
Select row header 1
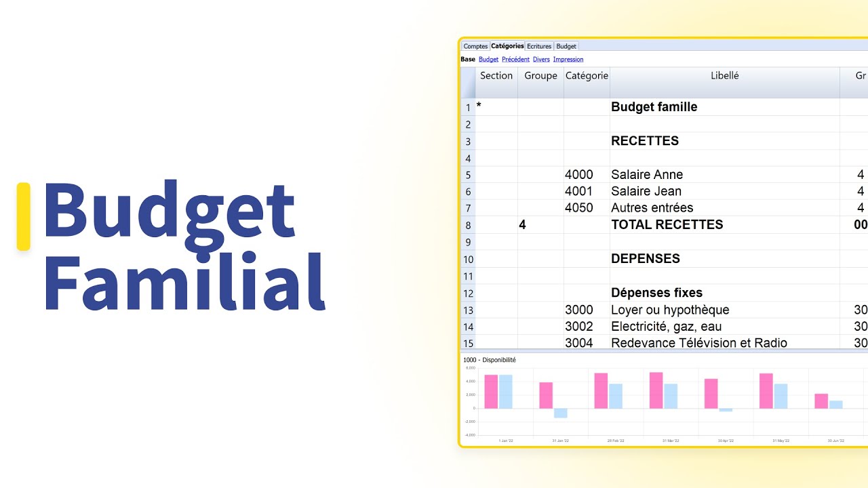pyautogui.click(x=468, y=107)
